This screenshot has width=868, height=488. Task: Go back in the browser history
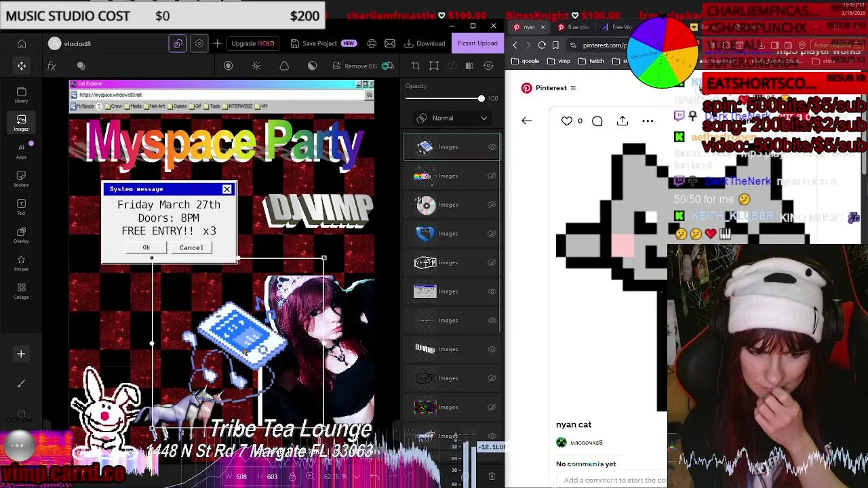tap(515, 45)
